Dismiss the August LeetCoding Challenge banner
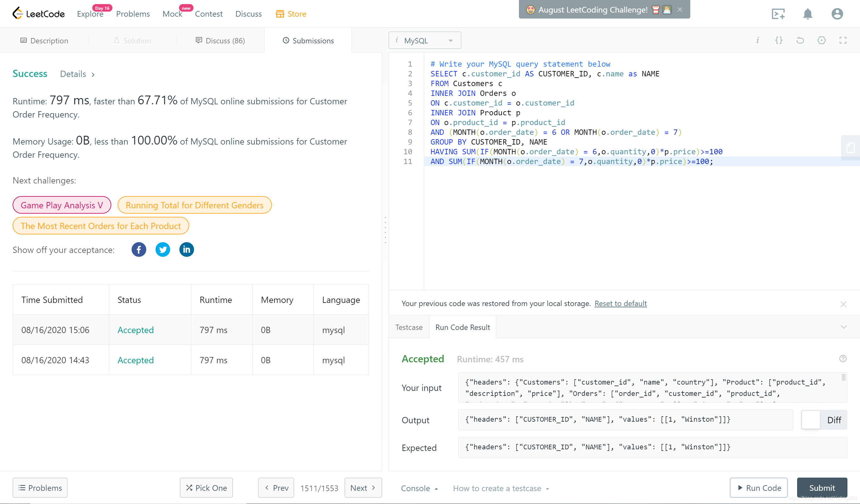This screenshot has height=504, width=860. pos(680,9)
